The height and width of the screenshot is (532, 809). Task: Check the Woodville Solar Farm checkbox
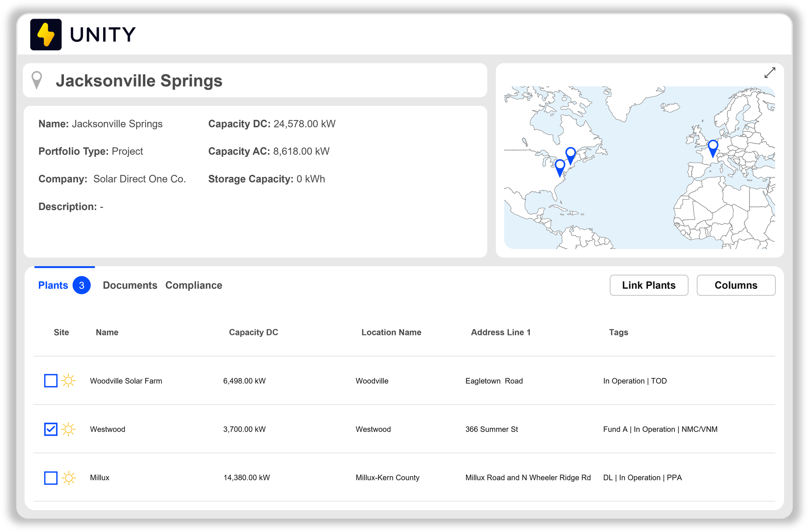pyautogui.click(x=51, y=381)
